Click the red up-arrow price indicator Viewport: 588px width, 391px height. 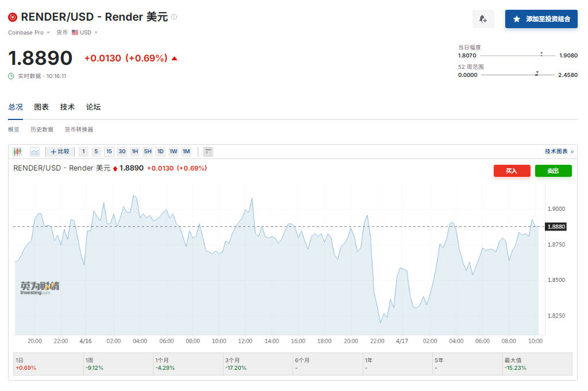coord(174,59)
